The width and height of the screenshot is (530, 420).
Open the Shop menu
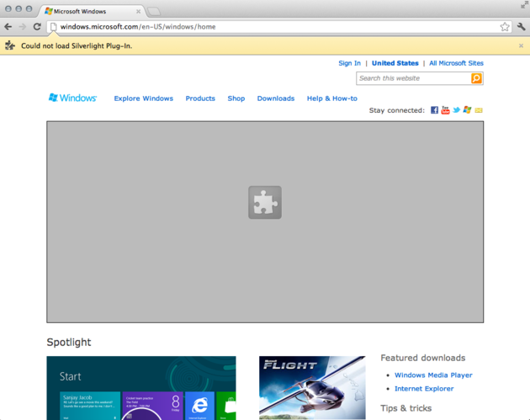[x=236, y=98]
